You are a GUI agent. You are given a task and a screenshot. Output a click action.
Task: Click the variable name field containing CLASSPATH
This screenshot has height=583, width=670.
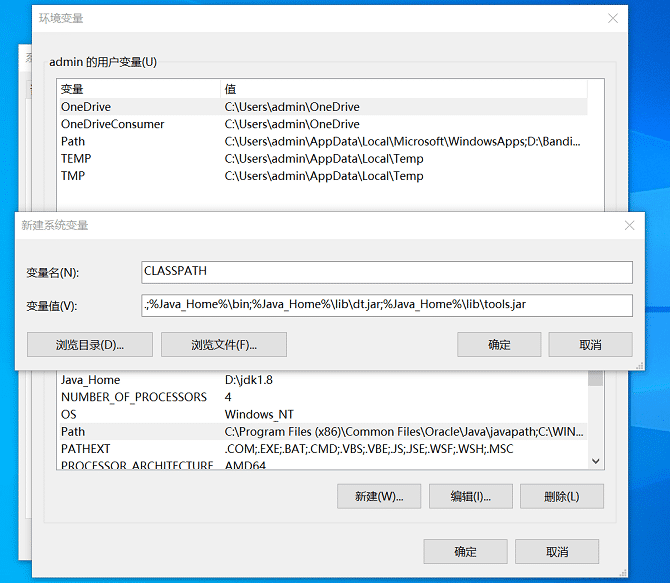(387, 272)
